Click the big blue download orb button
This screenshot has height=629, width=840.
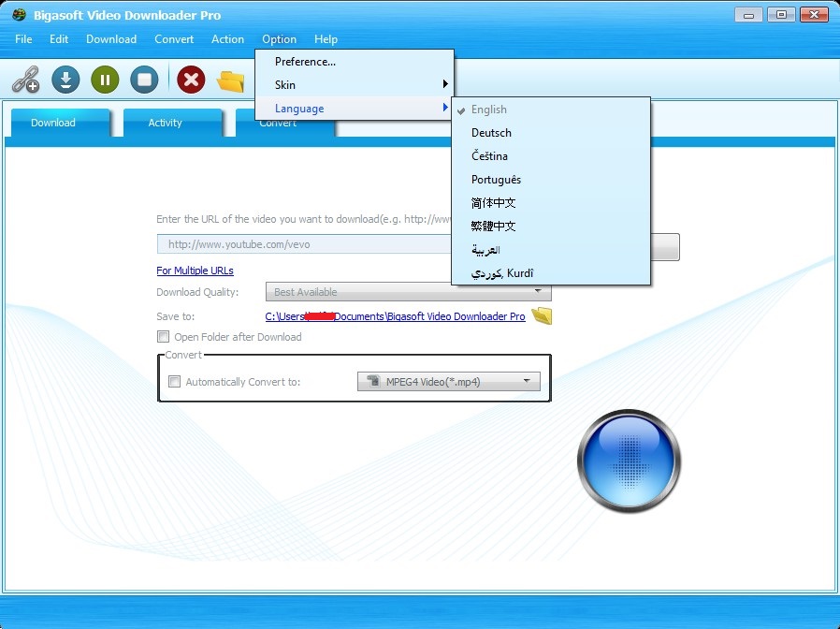tap(629, 461)
